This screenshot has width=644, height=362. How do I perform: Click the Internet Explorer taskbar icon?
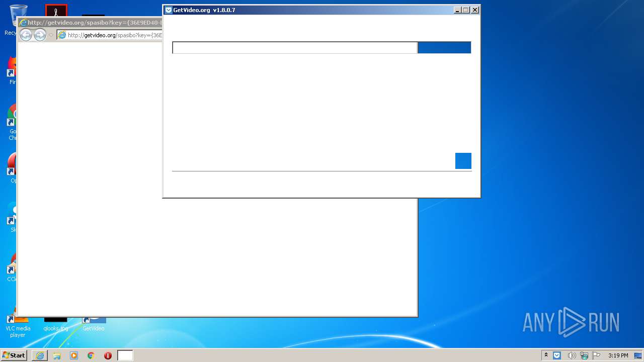(40, 355)
